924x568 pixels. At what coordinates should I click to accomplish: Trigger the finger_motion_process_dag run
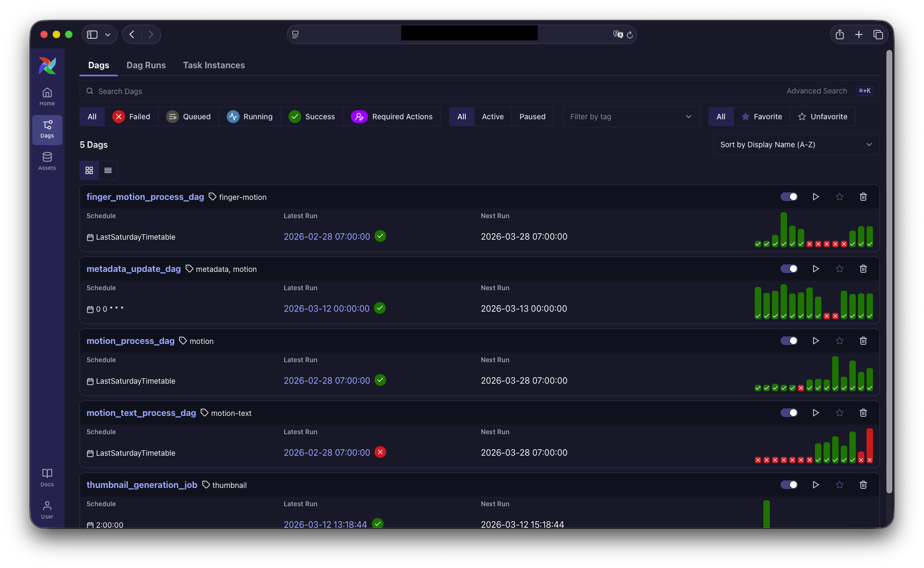(x=815, y=197)
